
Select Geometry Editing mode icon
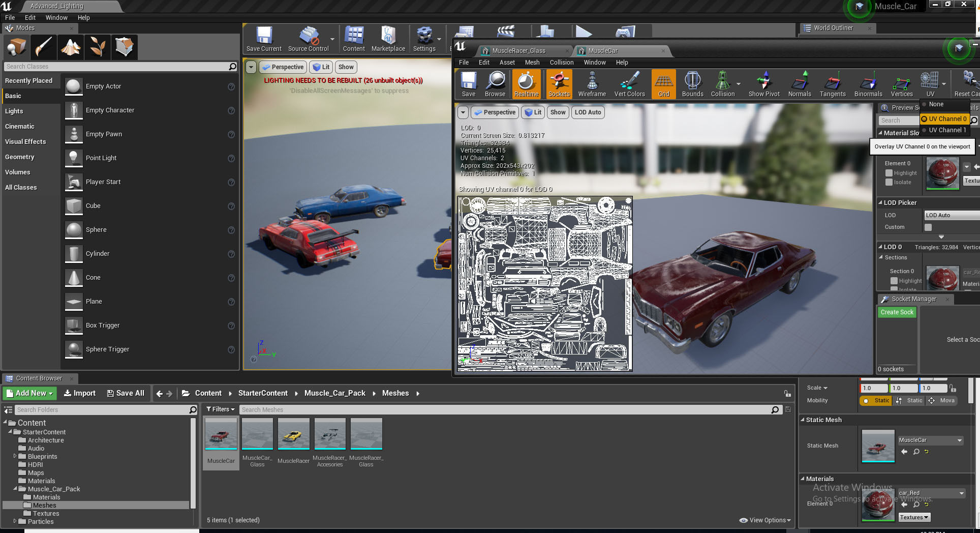(125, 47)
